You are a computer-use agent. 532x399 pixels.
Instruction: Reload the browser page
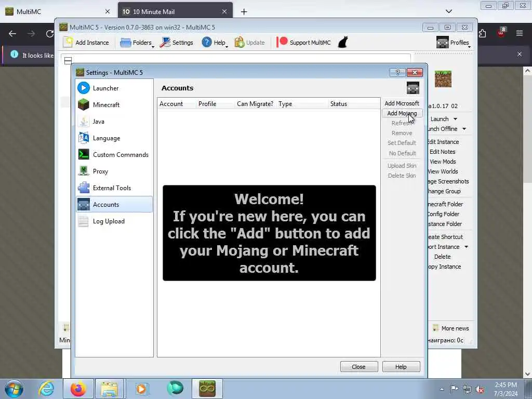[x=50, y=34]
